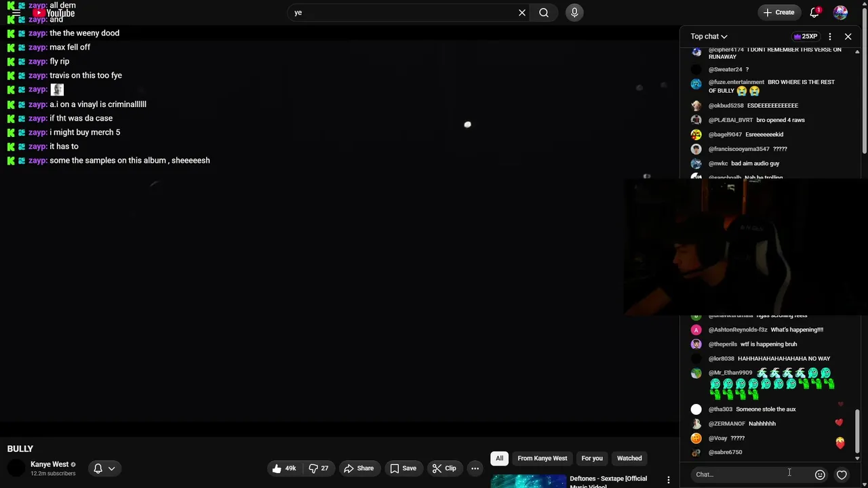The image size is (868, 488).
Task: Click @AshtonReynolds-f3z chat message
Action: click(x=797, y=329)
